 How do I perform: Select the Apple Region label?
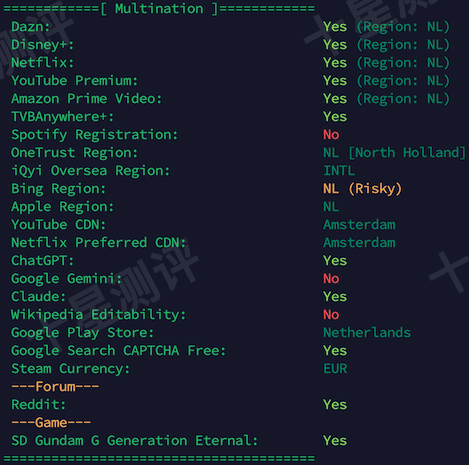point(62,207)
